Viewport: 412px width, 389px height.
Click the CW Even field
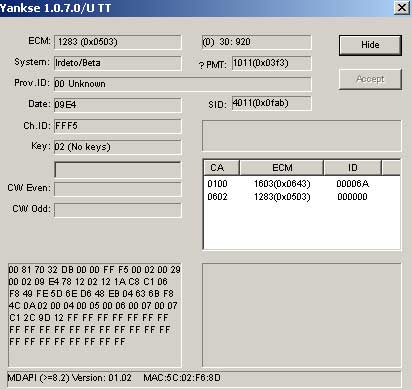click(x=118, y=189)
